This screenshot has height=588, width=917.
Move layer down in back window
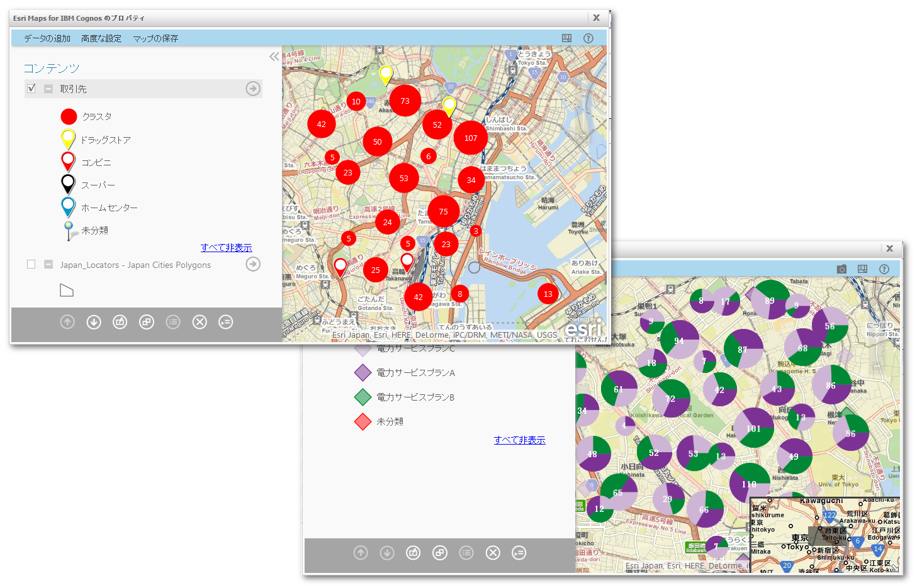click(387, 553)
